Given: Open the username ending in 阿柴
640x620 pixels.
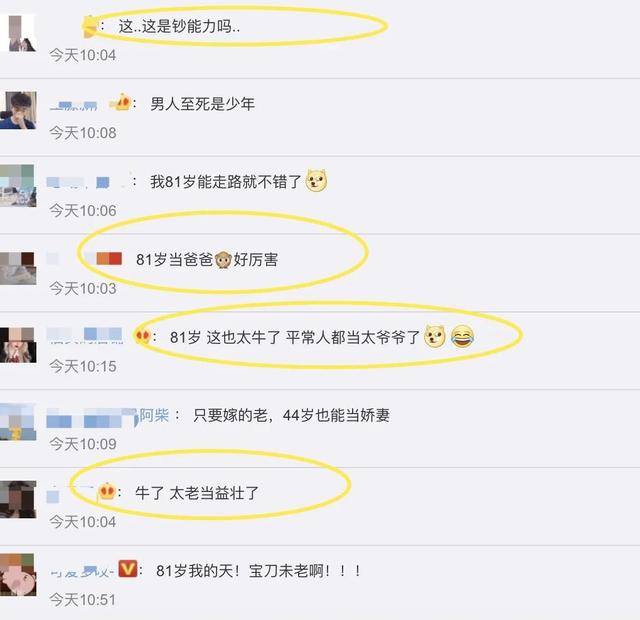Looking at the screenshot, I should coord(108,416).
